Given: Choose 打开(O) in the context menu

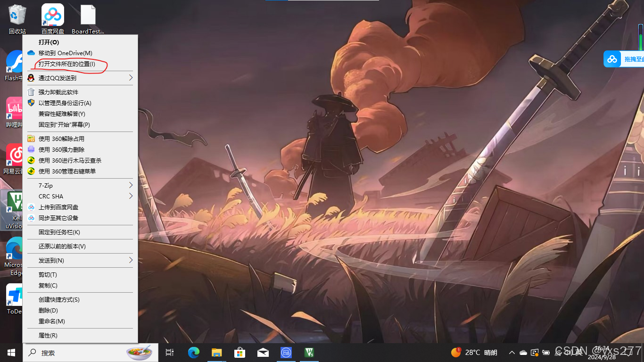Looking at the screenshot, I should tap(80, 42).
